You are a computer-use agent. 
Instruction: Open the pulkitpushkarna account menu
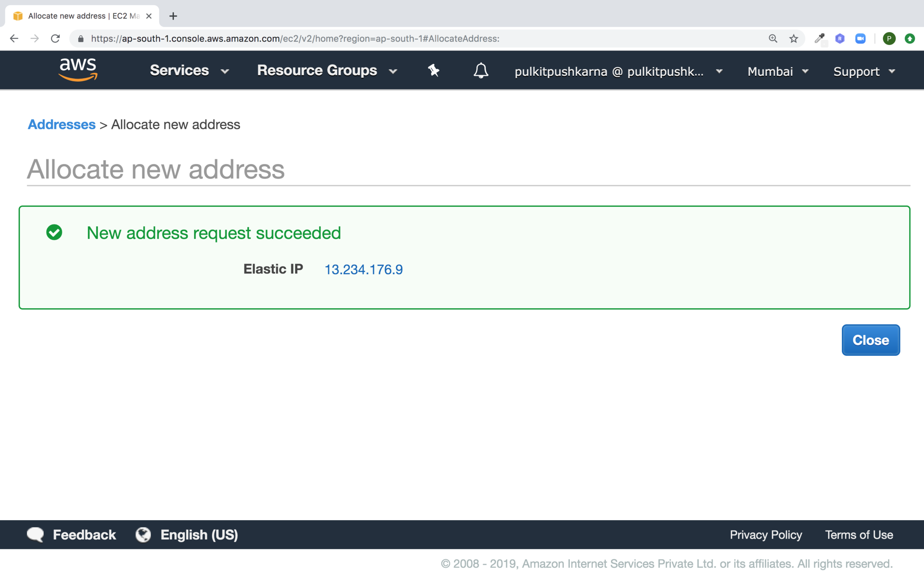point(618,72)
